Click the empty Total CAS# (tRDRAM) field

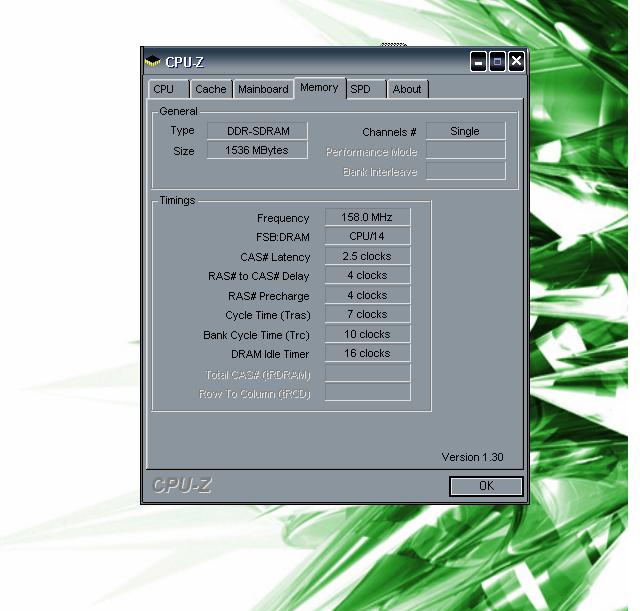tap(368, 373)
